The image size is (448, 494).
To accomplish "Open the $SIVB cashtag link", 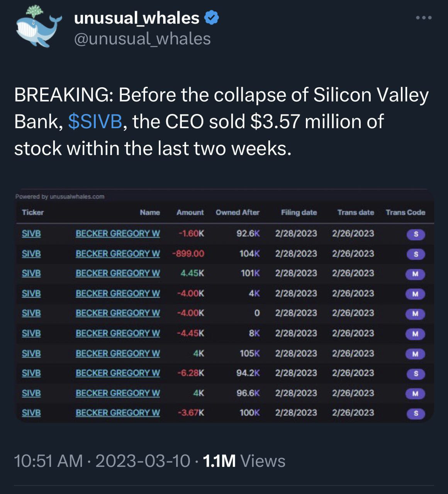I will click(x=95, y=122).
